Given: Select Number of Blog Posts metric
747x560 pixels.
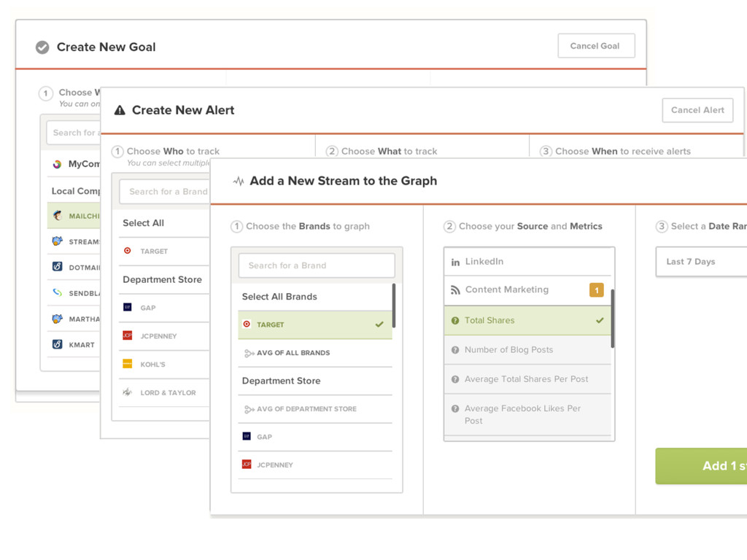Looking at the screenshot, I should (x=527, y=350).
